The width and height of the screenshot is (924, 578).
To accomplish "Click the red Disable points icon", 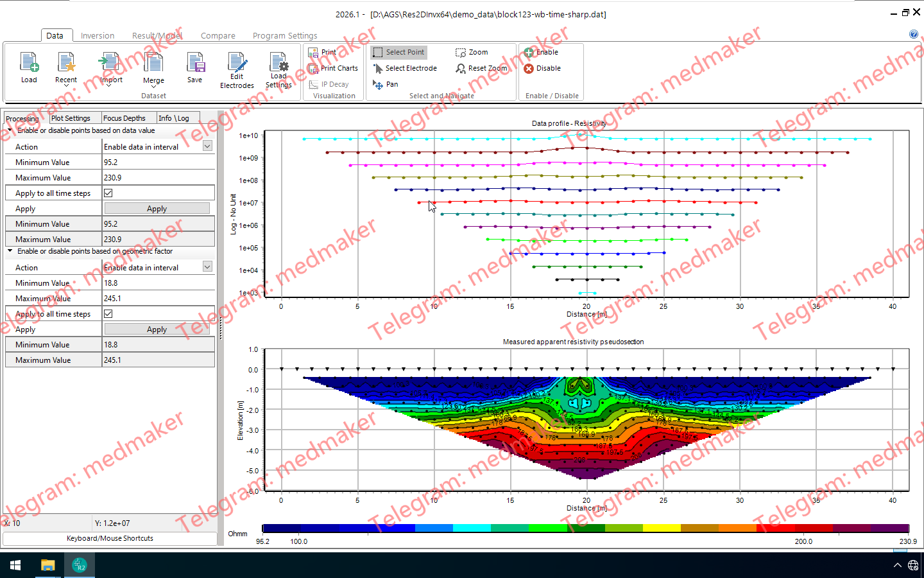I will point(529,68).
